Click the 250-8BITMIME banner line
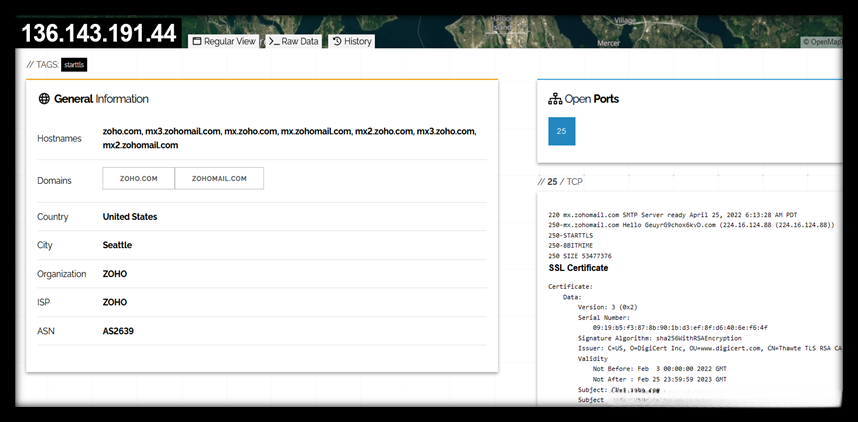The width and height of the screenshot is (858, 422). pyautogui.click(x=570, y=246)
